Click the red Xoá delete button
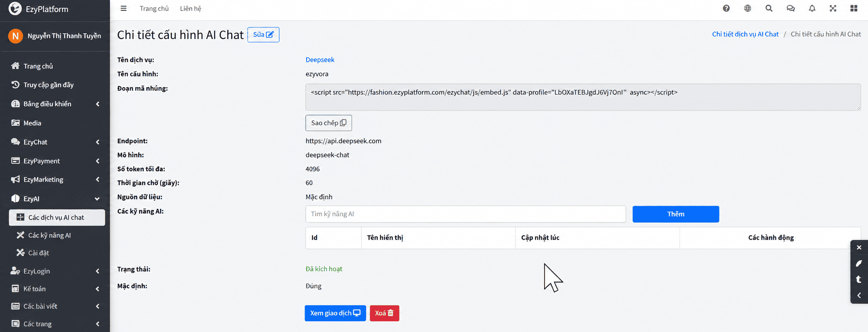The height and width of the screenshot is (332, 868). coord(384,313)
